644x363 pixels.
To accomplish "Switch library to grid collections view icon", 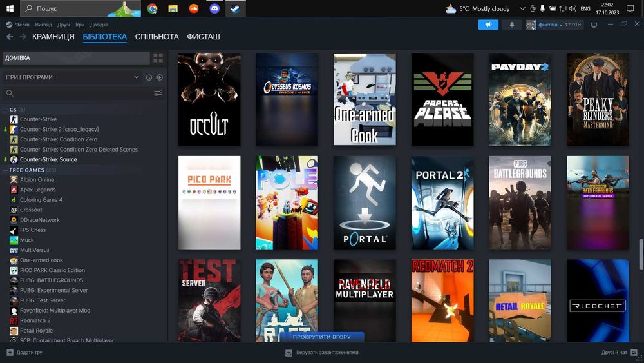I will tap(158, 58).
